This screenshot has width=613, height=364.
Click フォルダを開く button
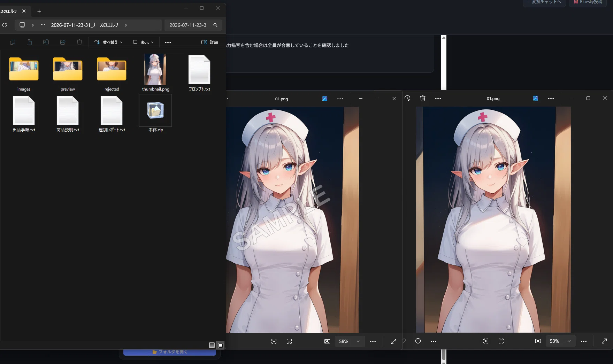tap(170, 352)
